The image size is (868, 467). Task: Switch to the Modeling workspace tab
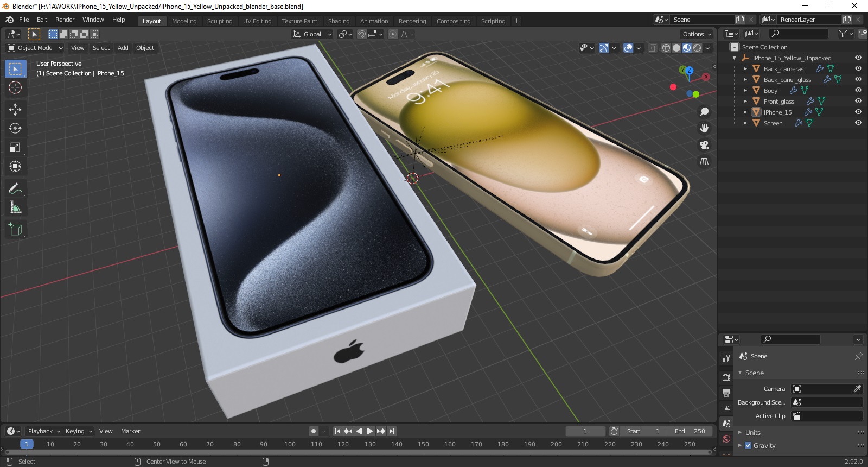click(184, 21)
